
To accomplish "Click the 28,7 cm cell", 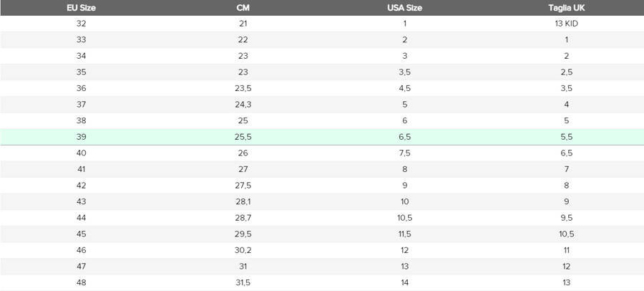I will [243, 218].
